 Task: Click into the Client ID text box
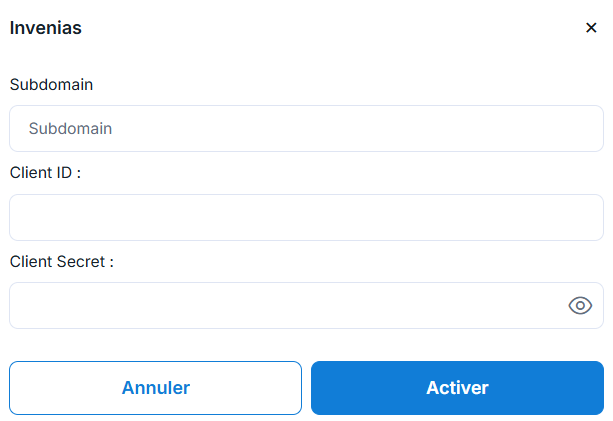click(306, 217)
